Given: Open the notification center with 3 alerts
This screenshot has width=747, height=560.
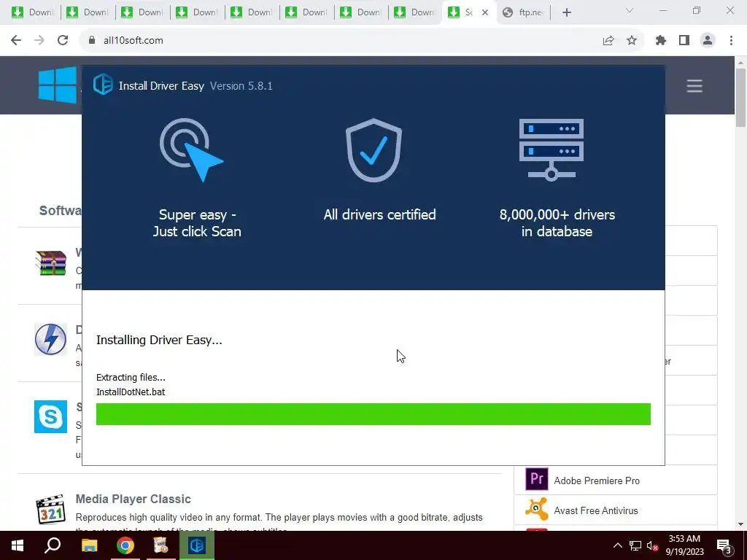Looking at the screenshot, I should tap(724, 546).
